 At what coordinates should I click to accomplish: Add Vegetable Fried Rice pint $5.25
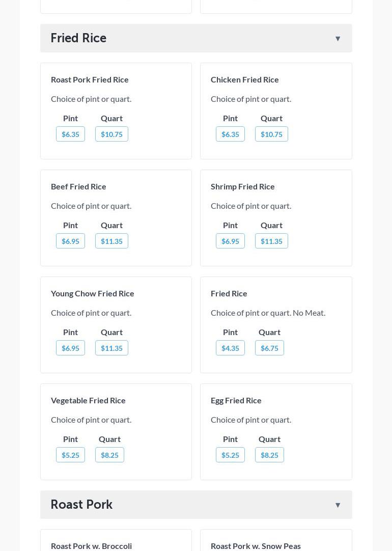70,455
